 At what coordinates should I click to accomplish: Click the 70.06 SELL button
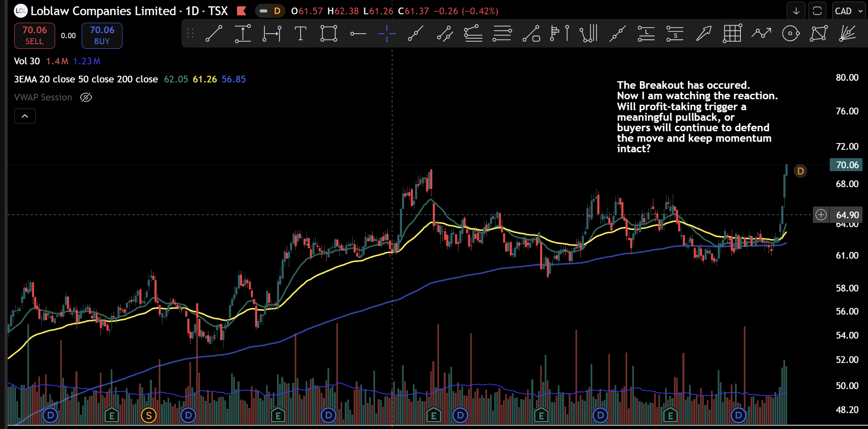(x=35, y=35)
